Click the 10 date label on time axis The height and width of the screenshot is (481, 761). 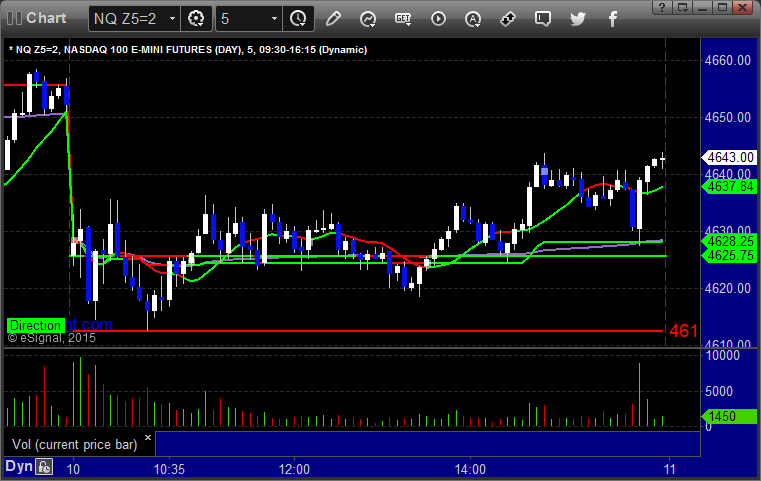click(73, 469)
